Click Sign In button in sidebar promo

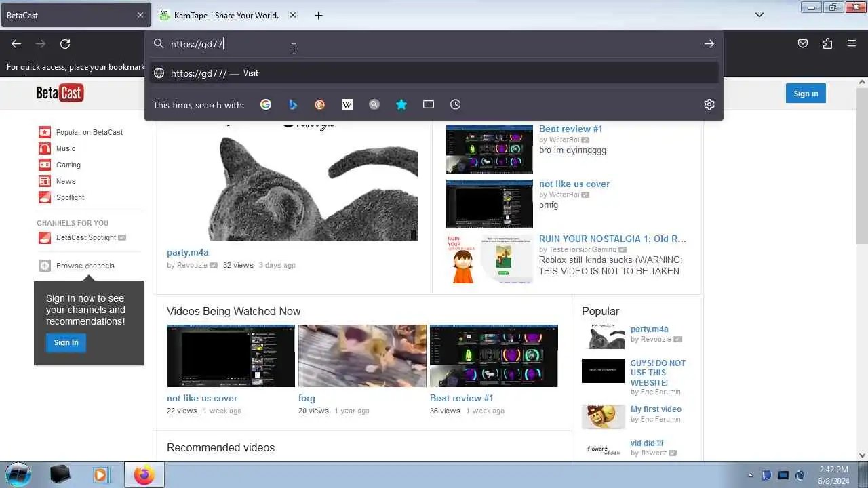point(66,342)
